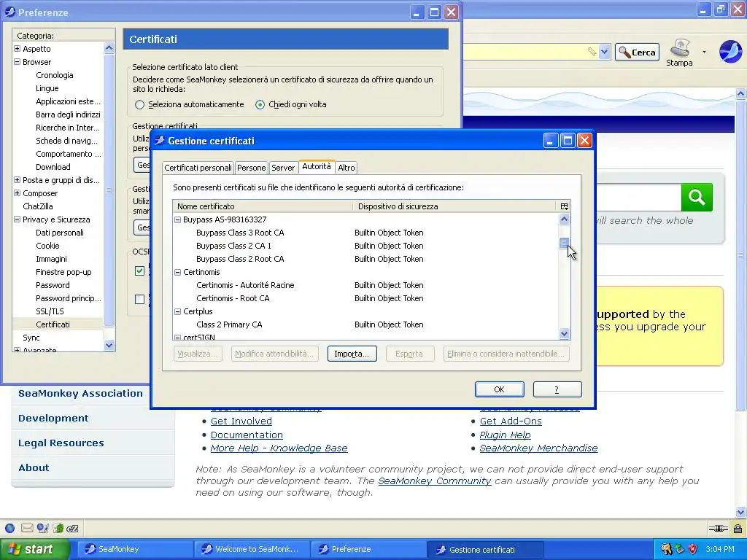This screenshot has width=747, height=560.
Task: Click the Cerca search button
Action: (637, 52)
